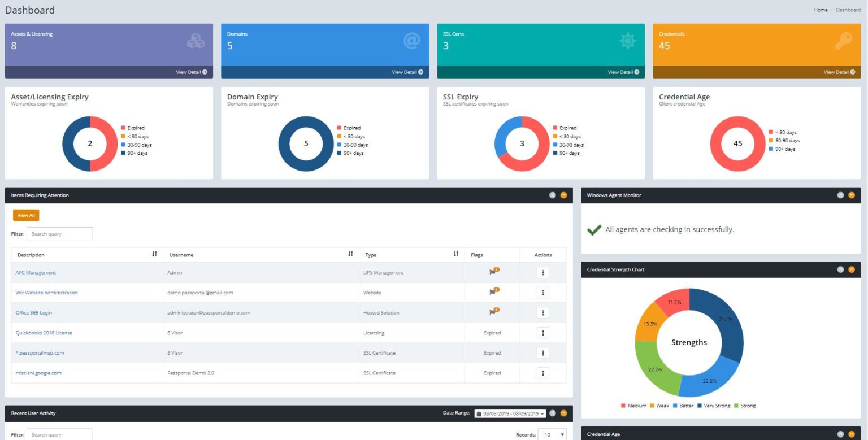Click administrator@passportaldemo.com username cell

[x=261, y=313]
